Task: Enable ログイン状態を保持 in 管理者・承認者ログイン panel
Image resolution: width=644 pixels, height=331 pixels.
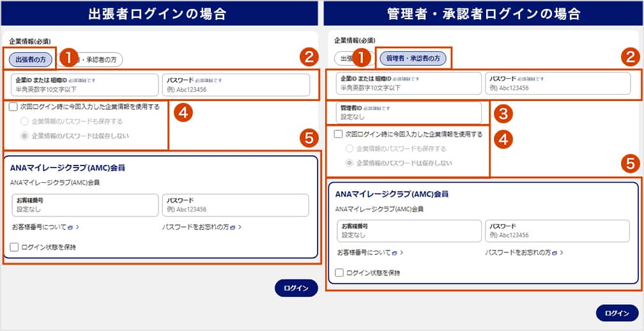Action: [x=340, y=273]
